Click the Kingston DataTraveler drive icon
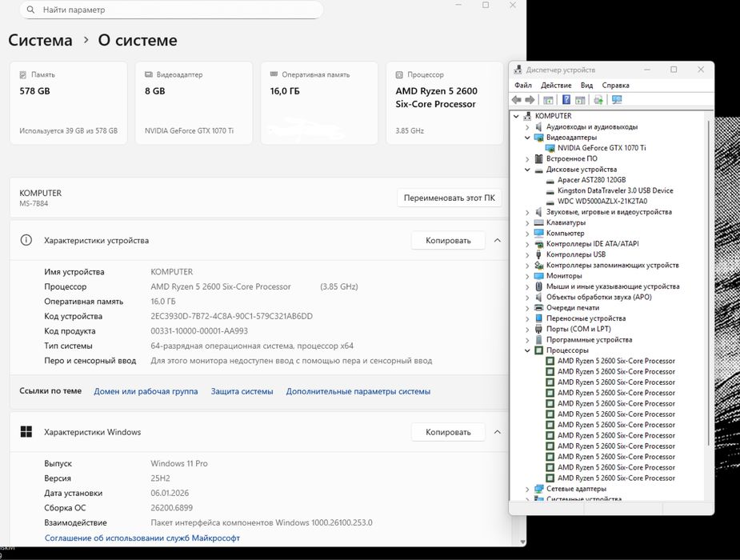The image size is (740, 560). [x=550, y=191]
